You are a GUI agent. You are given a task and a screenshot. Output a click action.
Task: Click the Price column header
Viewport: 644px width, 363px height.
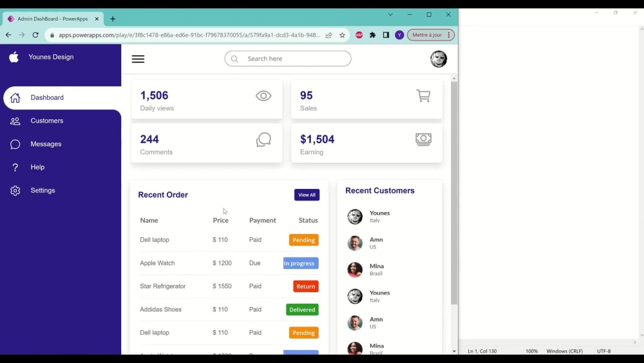point(220,221)
